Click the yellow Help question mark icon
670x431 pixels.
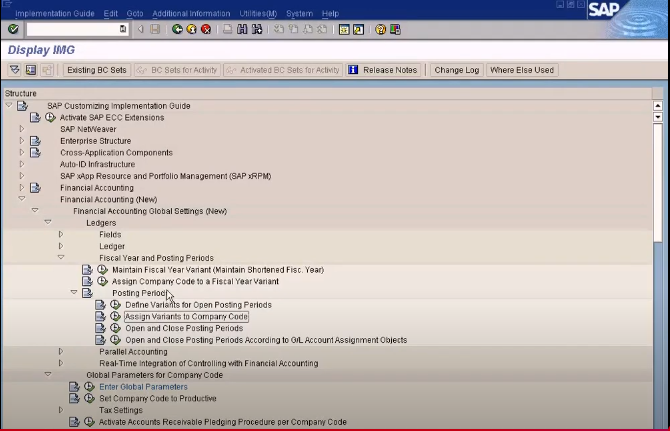tap(380, 29)
